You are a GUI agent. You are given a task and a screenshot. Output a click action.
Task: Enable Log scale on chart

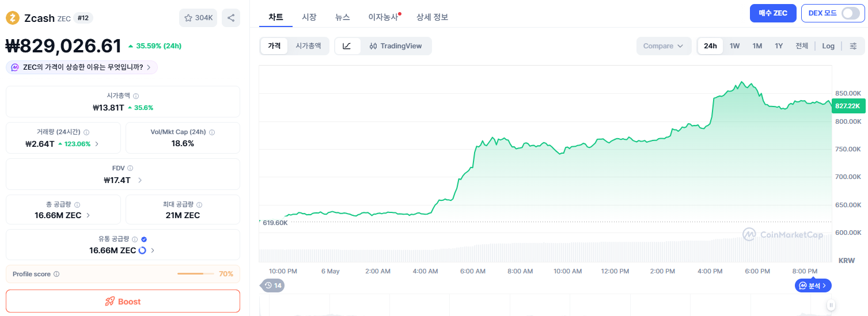coord(828,46)
